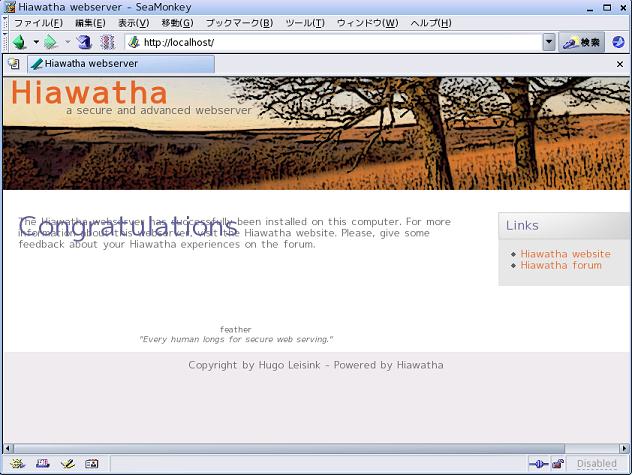Open the ウィンドウ(W) menu
Screen dimensions: 632x475
368,23
